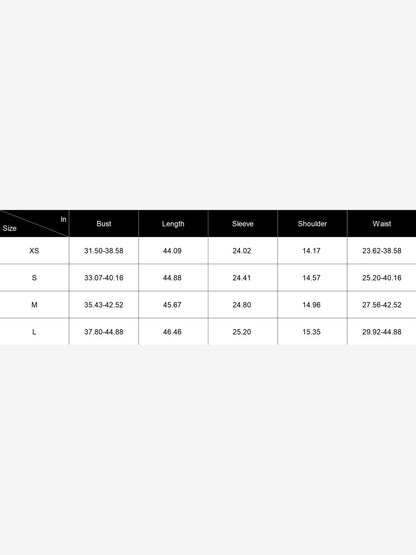Click the XS waist value 23.62-38.58

point(382,251)
